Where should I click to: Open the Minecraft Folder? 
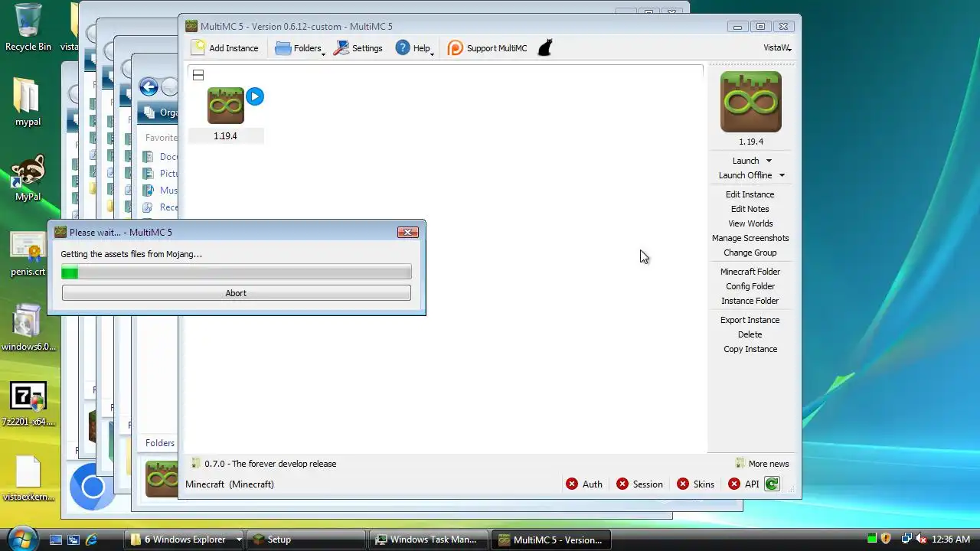pos(750,272)
